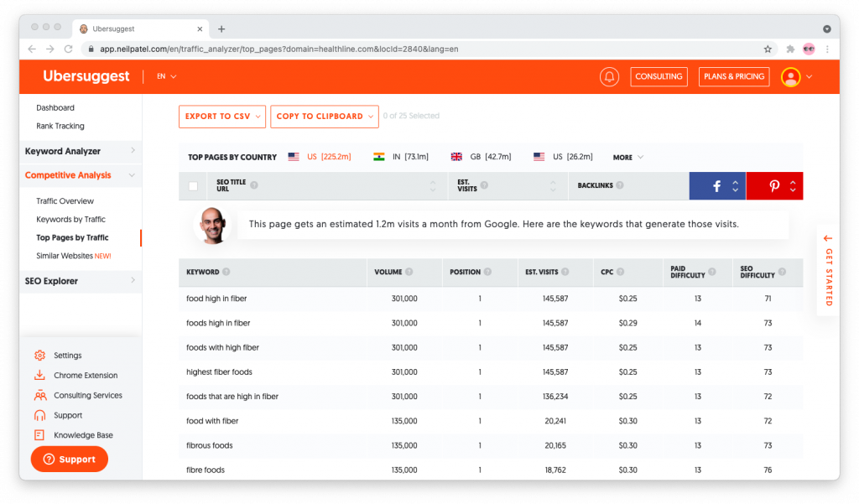The image size is (859, 504).
Task: Expand the Keyword Analyzer section
Action: (80, 151)
